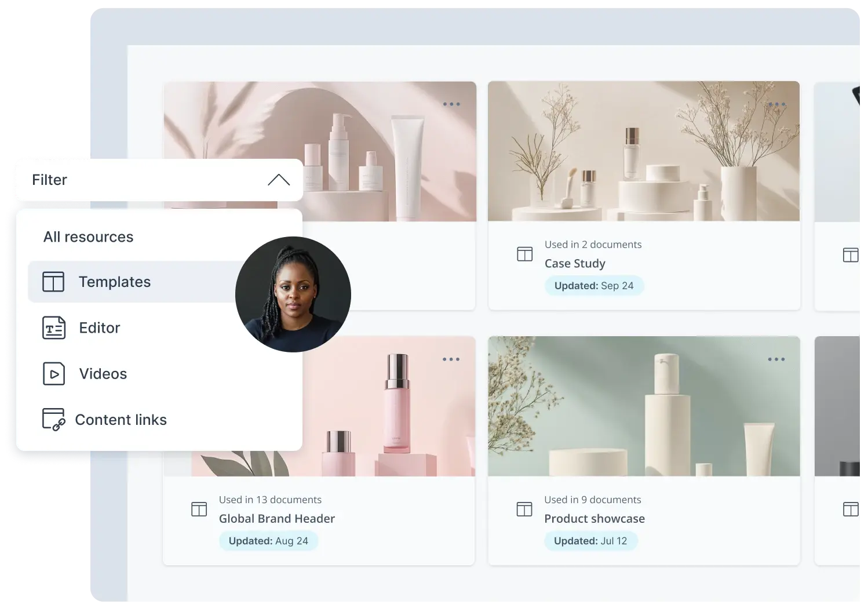This screenshot has height=615, width=868.
Task: Click the Editor icon in the filter list
Action: (53, 327)
